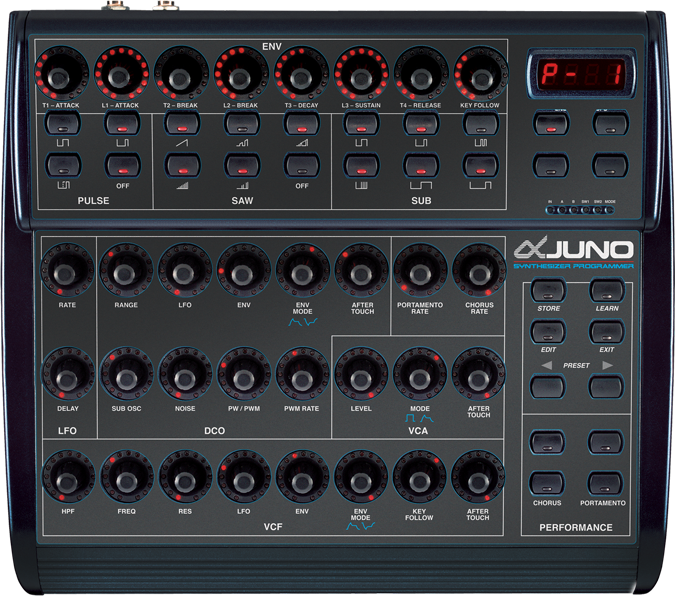Toggle the PULSE OFF button
Viewport: 675px width, 596px height.
123,165
